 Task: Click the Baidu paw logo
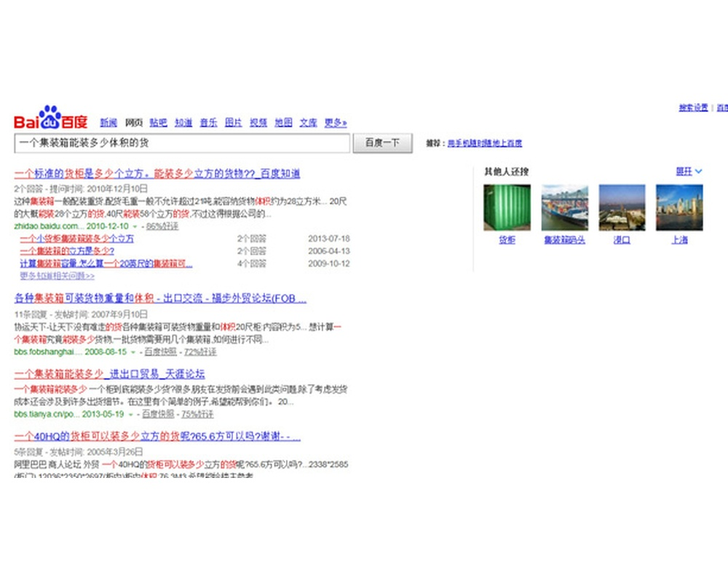click(50, 118)
